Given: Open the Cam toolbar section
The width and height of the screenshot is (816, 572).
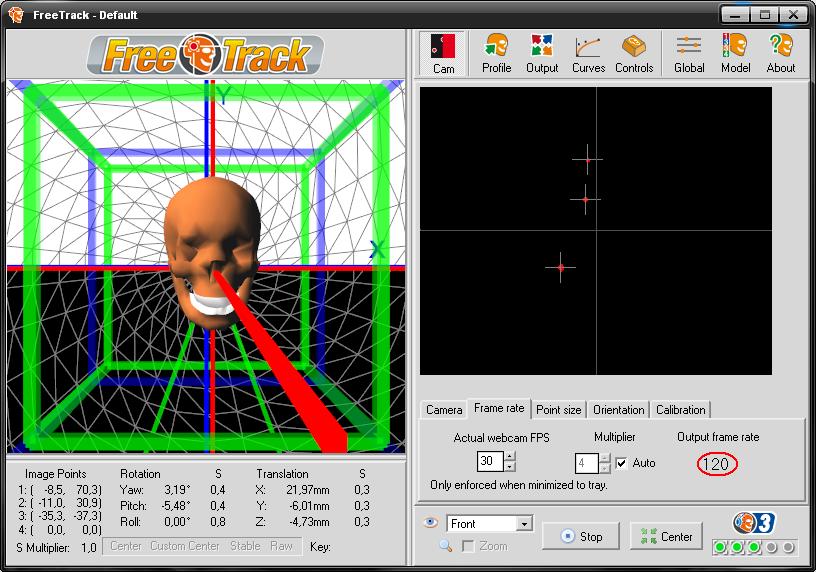Looking at the screenshot, I should 443,54.
